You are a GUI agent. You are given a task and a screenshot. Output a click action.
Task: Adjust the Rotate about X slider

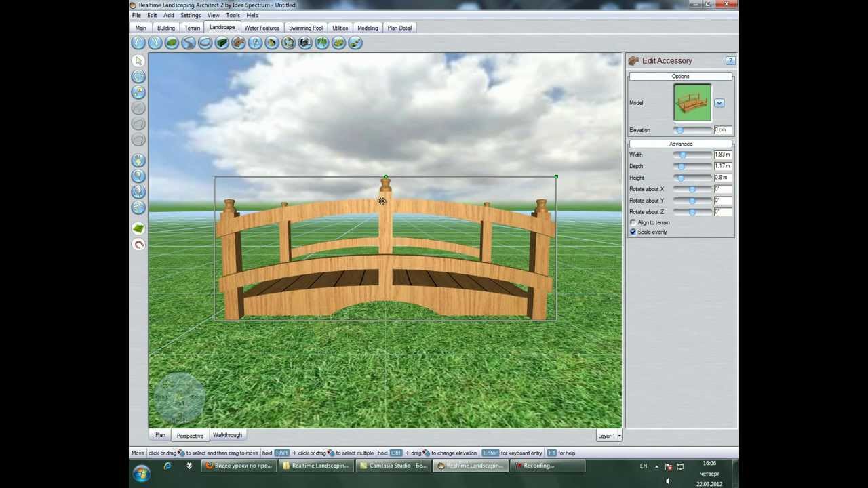pyautogui.click(x=692, y=189)
